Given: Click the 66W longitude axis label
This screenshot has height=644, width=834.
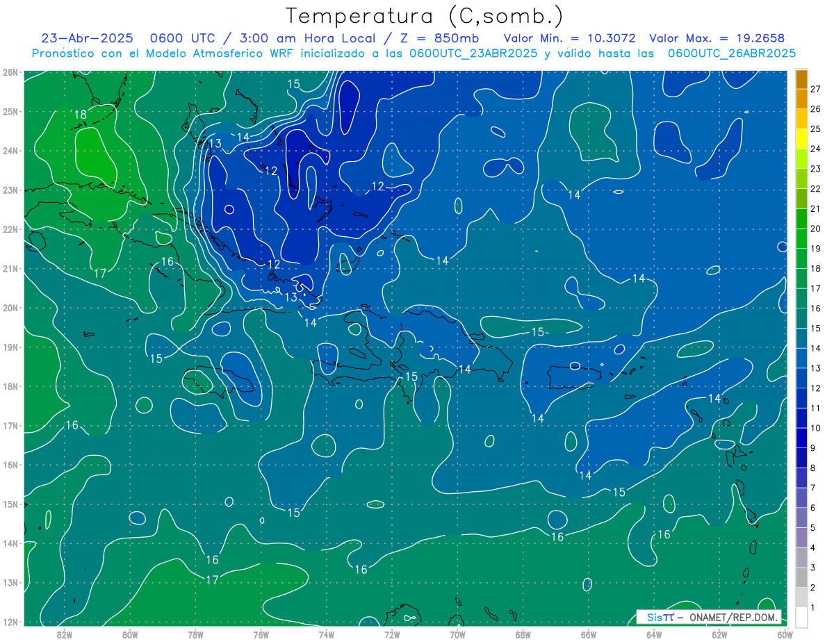Looking at the screenshot, I should point(589,634).
